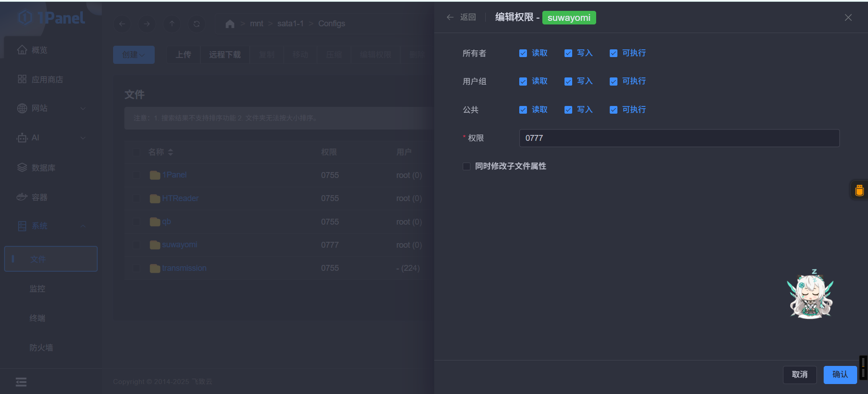Select all files with header checkbox

coord(136,152)
